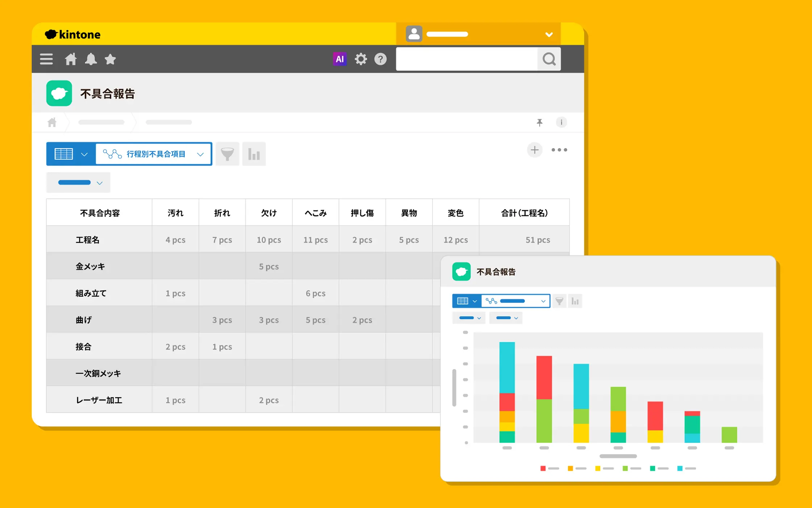Image resolution: width=812 pixels, height=508 pixels.
Task: Pin the app with pushpin icon
Action: point(539,122)
